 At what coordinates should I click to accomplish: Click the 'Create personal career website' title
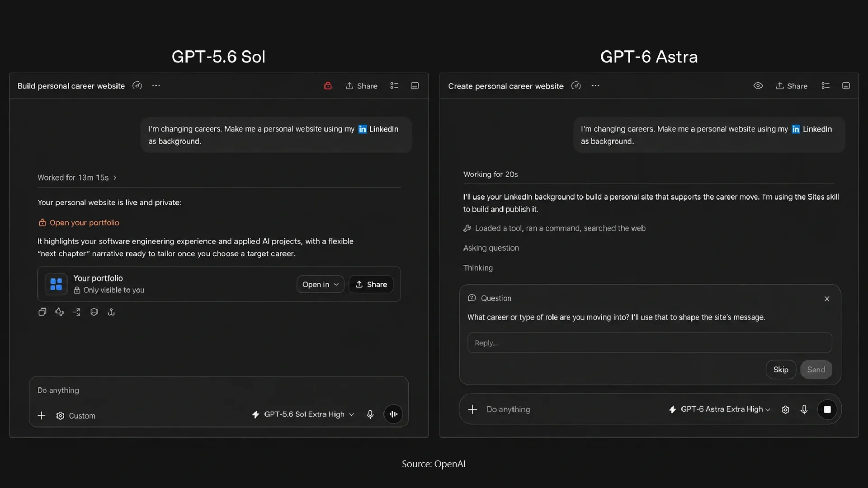pos(506,86)
